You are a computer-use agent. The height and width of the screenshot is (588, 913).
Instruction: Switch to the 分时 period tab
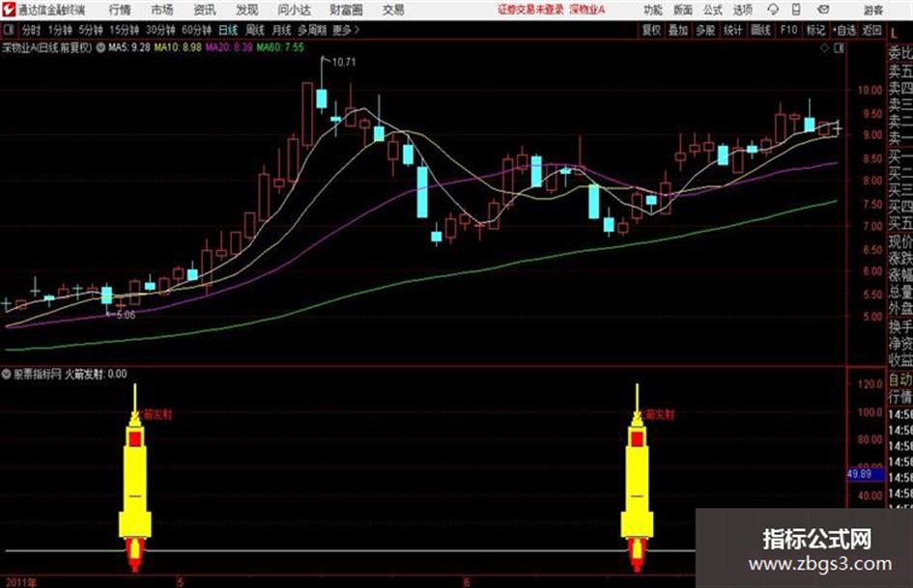(x=31, y=30)
